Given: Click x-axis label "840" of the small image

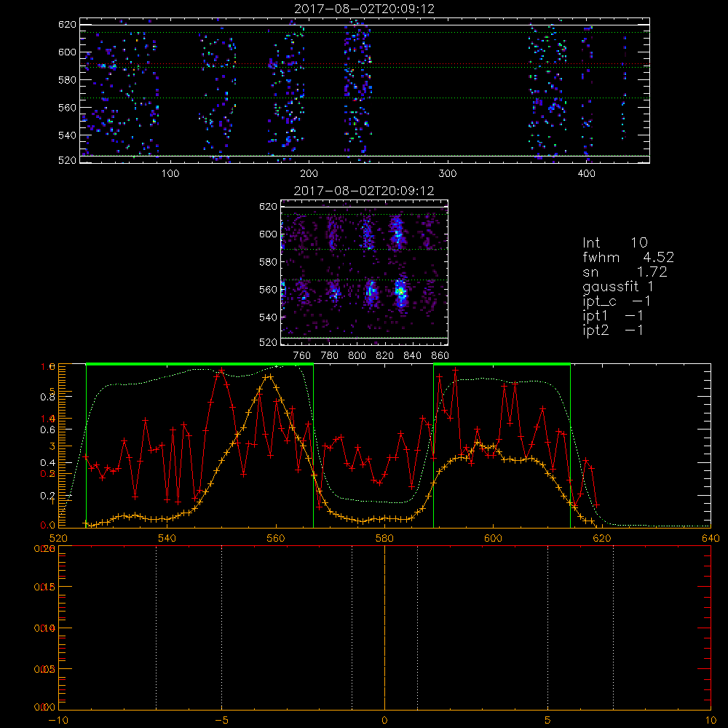Looking at the screenshot, I should [x=412, y=356].
